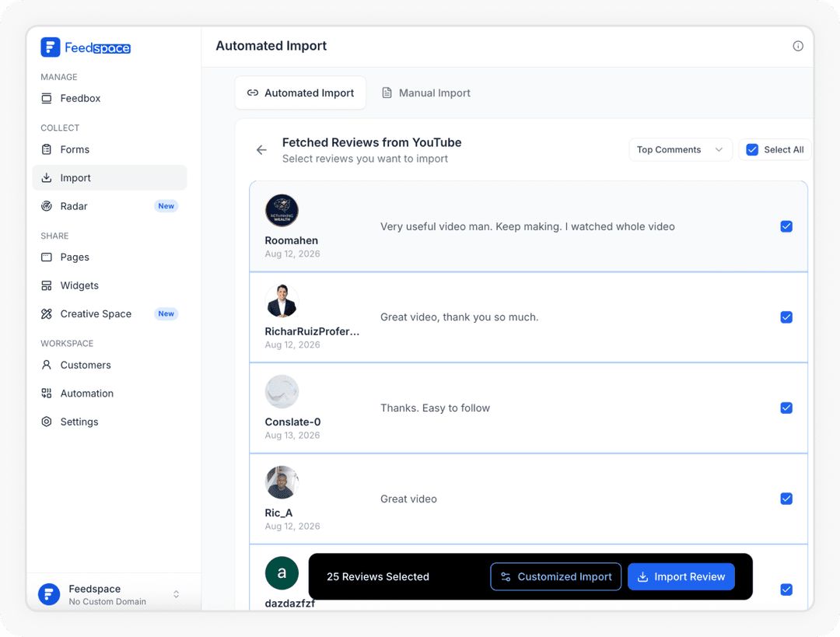Click the New badge next to Creative Space
The height and width of the screenshot is (637, 840).
coord(166,314)
